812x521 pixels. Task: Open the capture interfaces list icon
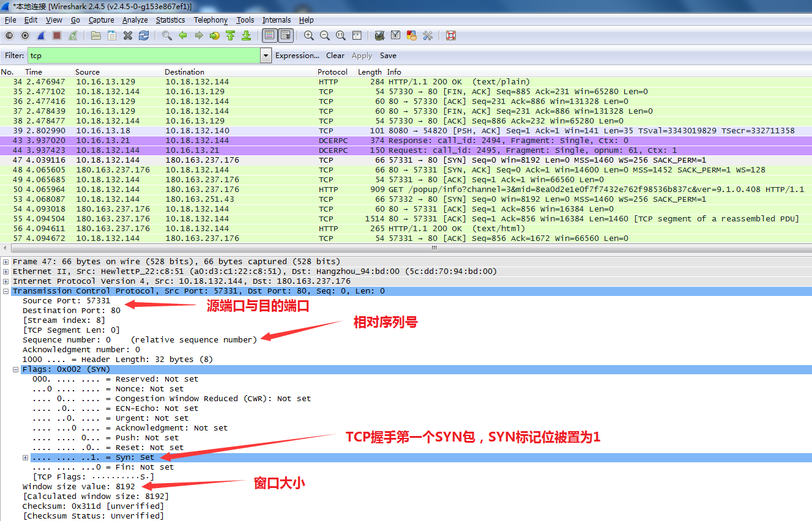(x=9, y=35)
